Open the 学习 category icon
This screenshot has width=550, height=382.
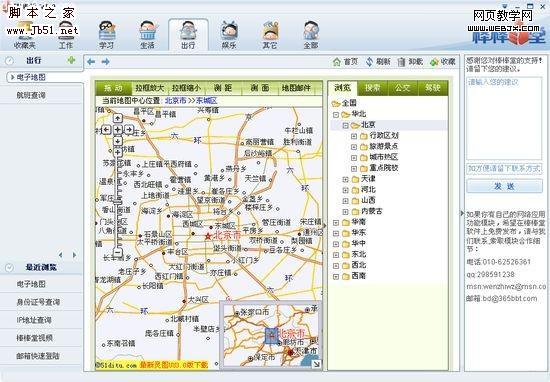(x=106, y=35)
